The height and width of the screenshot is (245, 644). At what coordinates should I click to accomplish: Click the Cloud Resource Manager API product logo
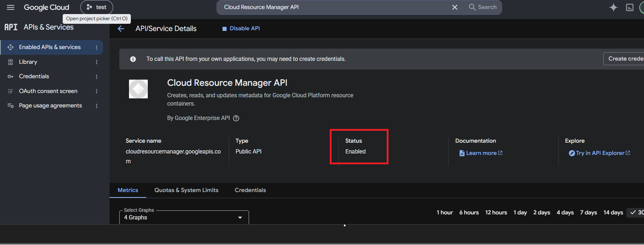[x=138, y=89]
